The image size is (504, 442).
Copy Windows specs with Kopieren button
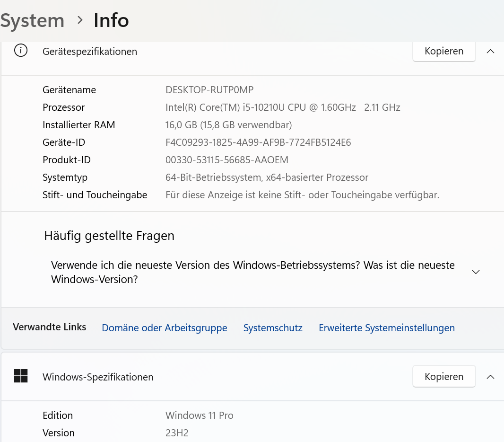tap(444, 376)
